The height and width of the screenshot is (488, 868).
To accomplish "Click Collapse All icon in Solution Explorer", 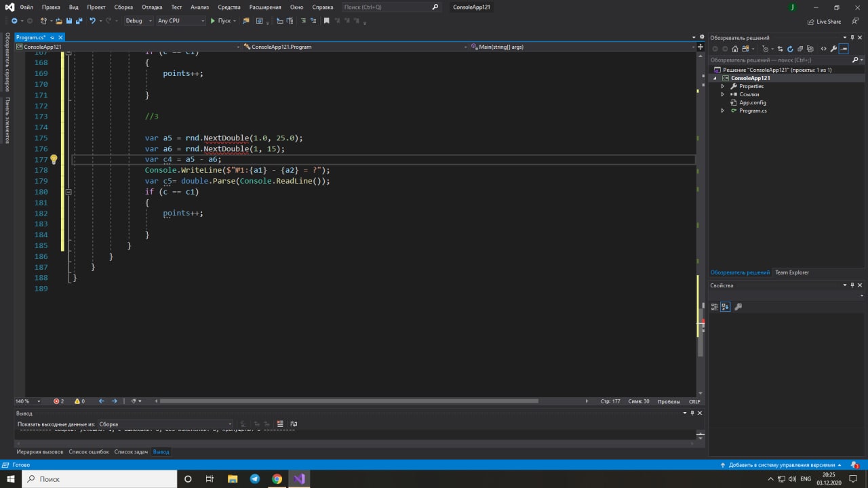I will 800,49.
